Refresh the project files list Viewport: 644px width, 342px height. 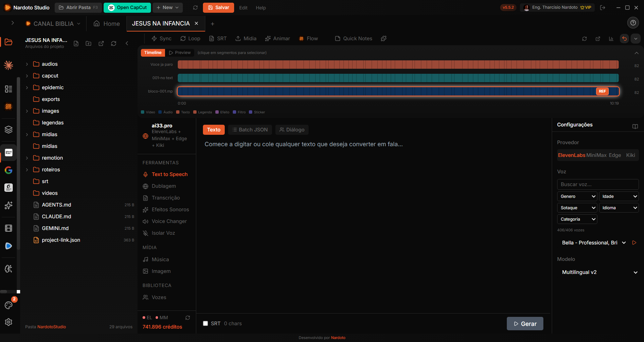click(114, 43)
